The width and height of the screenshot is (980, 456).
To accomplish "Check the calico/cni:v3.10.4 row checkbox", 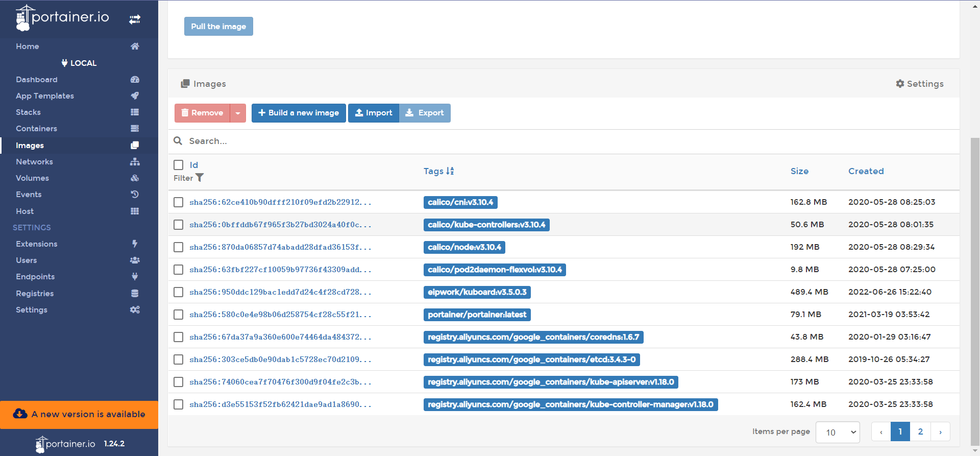I will click(179, 202).
